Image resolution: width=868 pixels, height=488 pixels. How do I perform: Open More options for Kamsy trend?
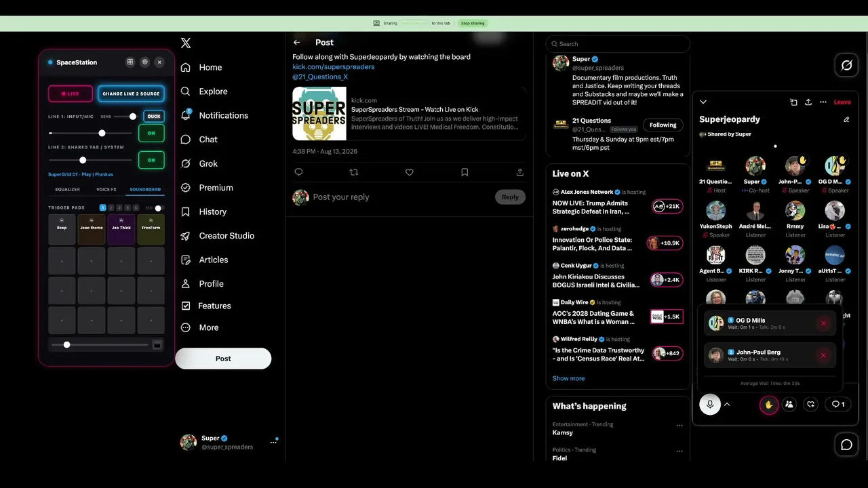coord(679,425)
